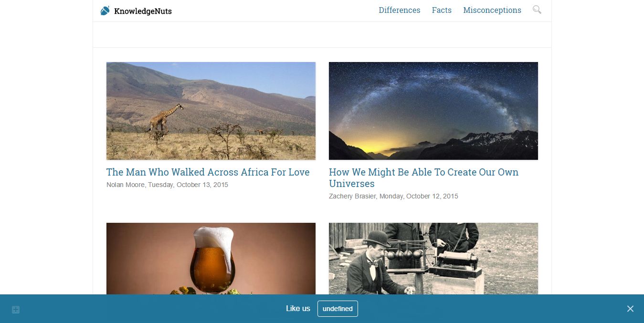The image size is (644, 323).
Task: Click the date Tuesday, October 13, 2015
Action: pyautogui.click(x=188, y=185)
